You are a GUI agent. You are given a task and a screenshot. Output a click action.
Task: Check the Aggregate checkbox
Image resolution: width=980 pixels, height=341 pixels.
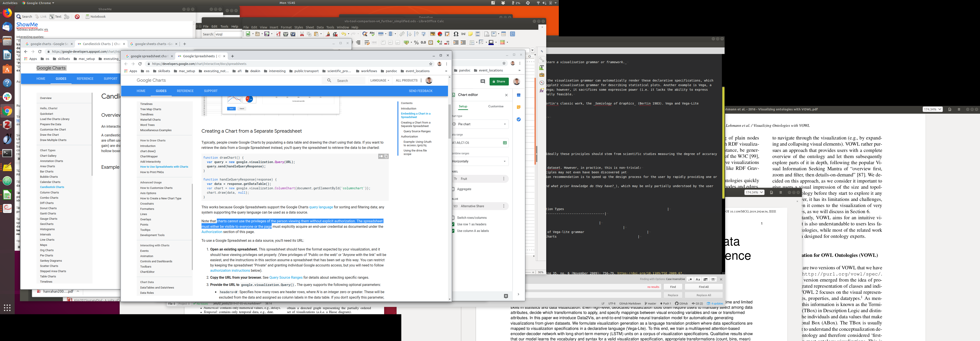453,189
